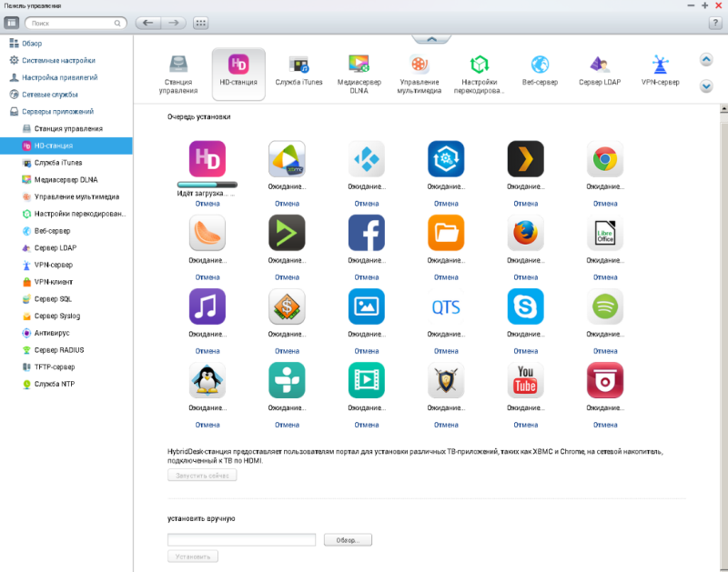Screen dimensions: 728x572
Task: Click Отмена under the Chrome icon
Action: [x=605, y=204]
